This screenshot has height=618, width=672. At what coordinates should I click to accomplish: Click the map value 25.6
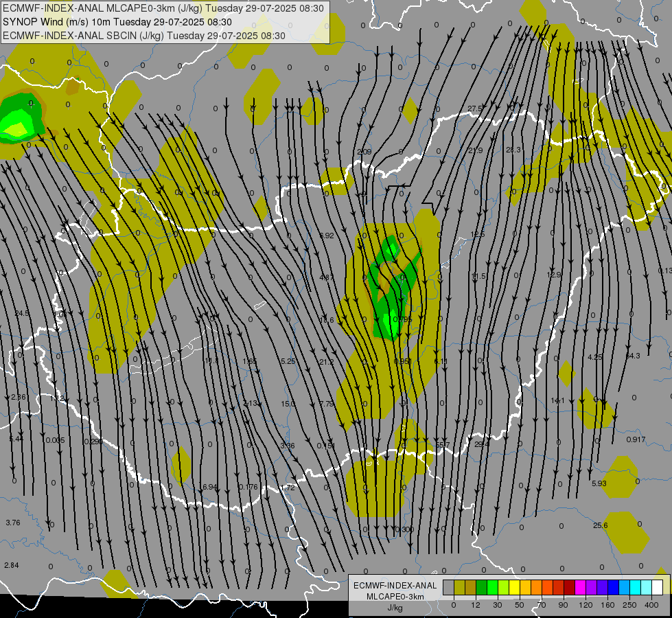point(601,526)
